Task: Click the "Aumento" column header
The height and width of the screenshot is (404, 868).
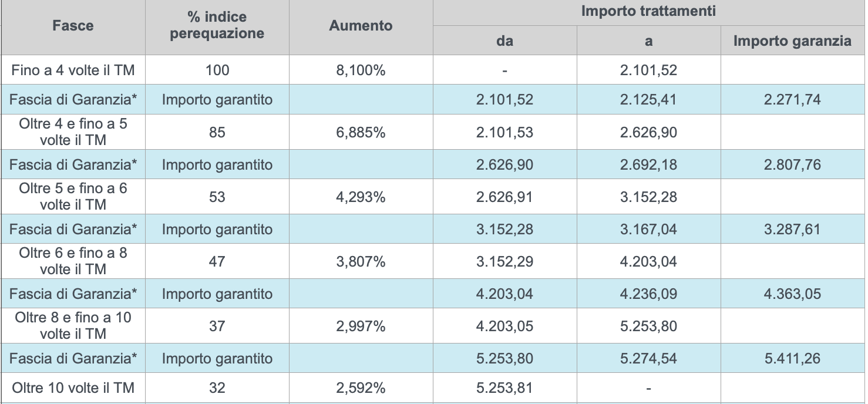Action: point(361,25)
